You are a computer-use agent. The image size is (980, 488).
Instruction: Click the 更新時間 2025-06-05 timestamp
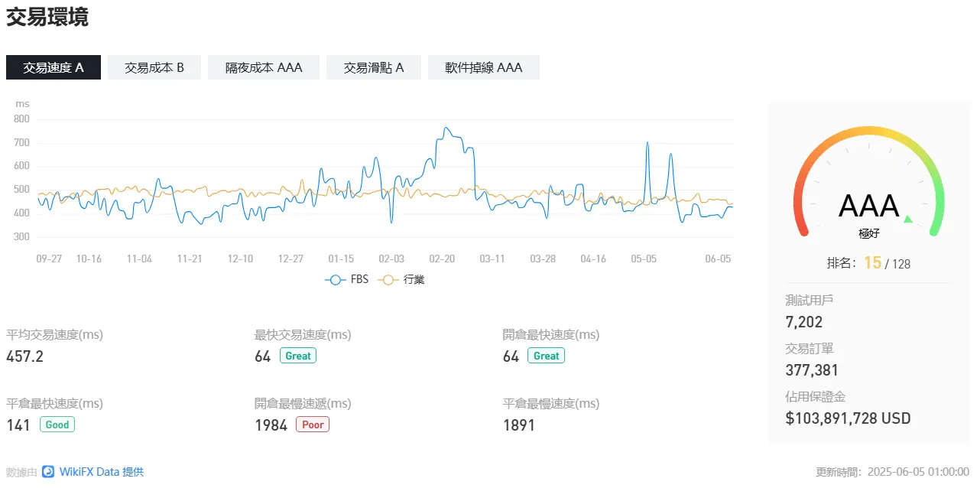click(x=893, y=472)
